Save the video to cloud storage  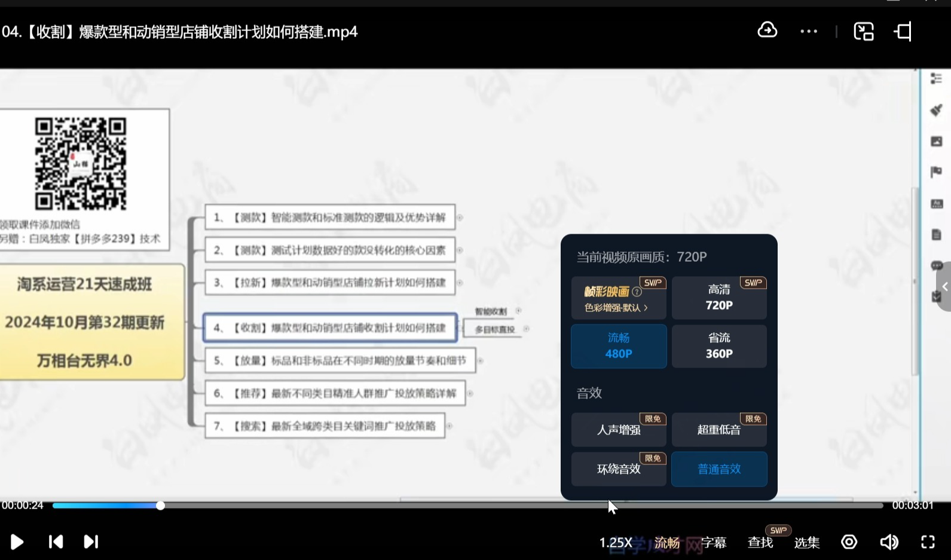[767, 30]
